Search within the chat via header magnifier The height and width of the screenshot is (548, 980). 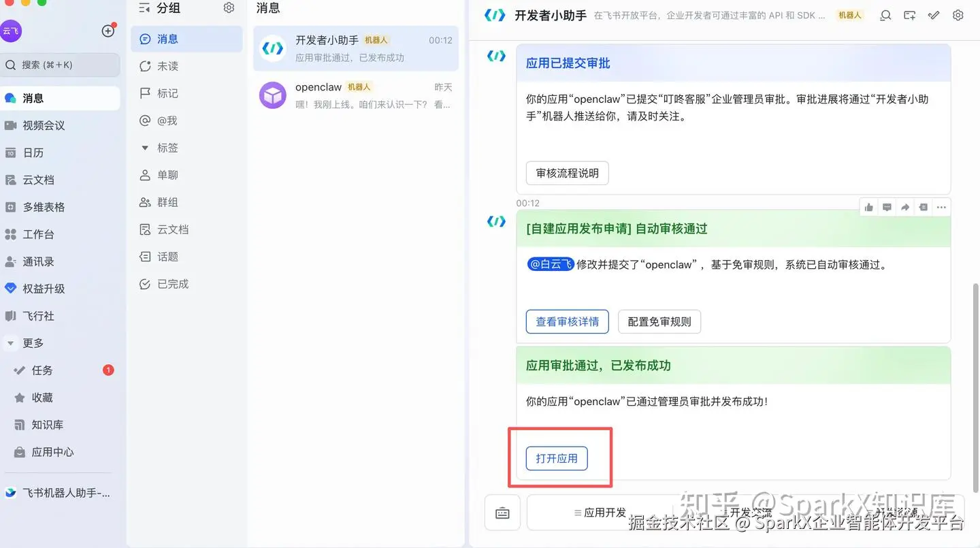[885, 15]
